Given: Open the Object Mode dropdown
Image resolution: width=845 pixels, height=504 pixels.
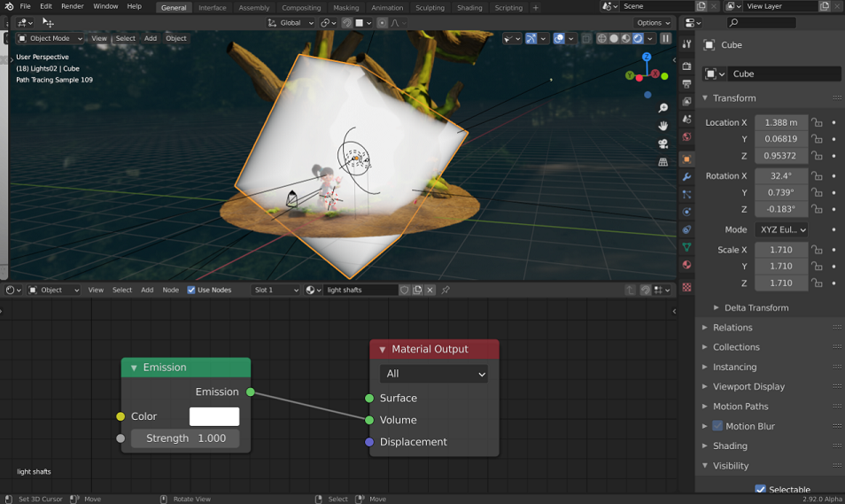Looking at the screenshot, I should [50, 38].
